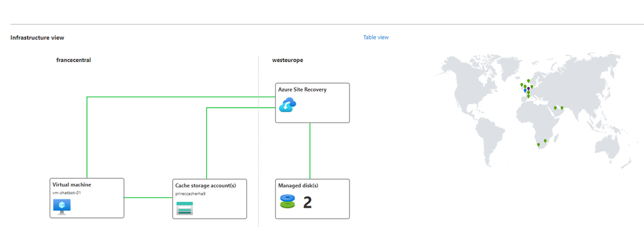Click the 'Cache storage account(s)' title
Image resolution: width=644 pixels, height=236 pixels.
point(206,186)
